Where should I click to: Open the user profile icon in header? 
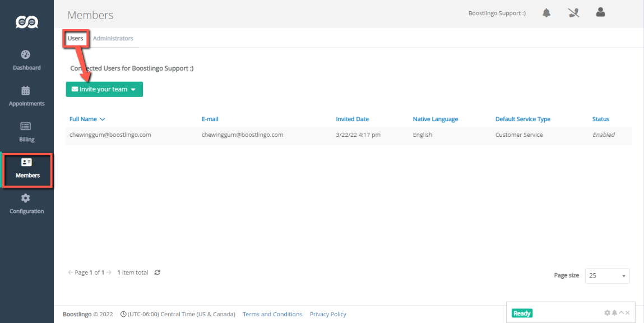(600, 12)
